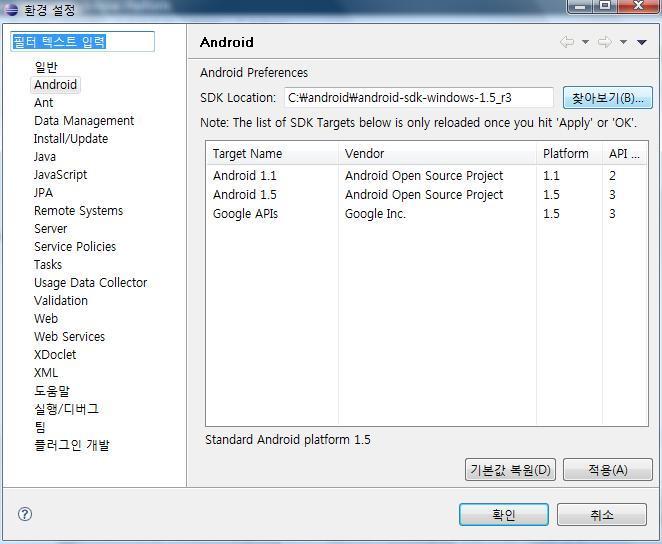This screenshot has width=662, height=544.
Task: Click the Standard Android platform 1.5 description
Action: 288,440
